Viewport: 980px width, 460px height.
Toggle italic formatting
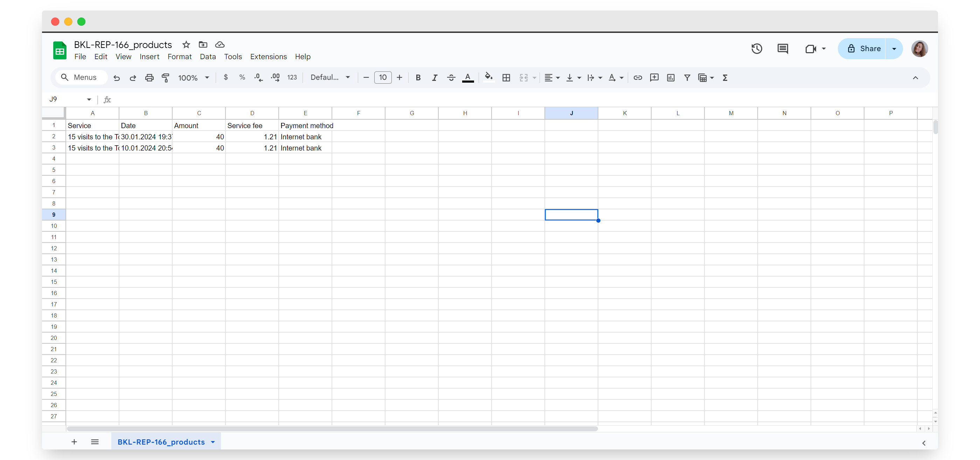pyautogui.click(x=435, y=78)
